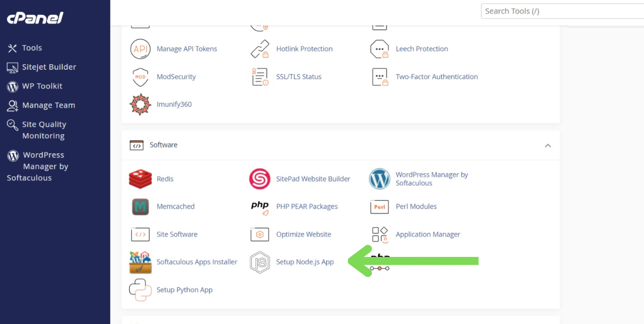Image resolution: width=644 pixels, height=324 pixels.
Task: Select Sitejet Builder in the sidebar
Action: 49,67
